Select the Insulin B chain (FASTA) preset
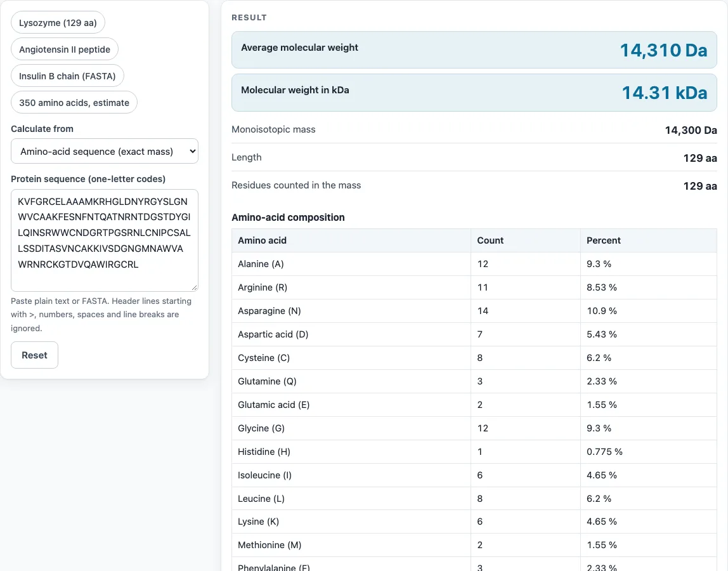Screen dimensions: 728x571 [x=67, y=75]
